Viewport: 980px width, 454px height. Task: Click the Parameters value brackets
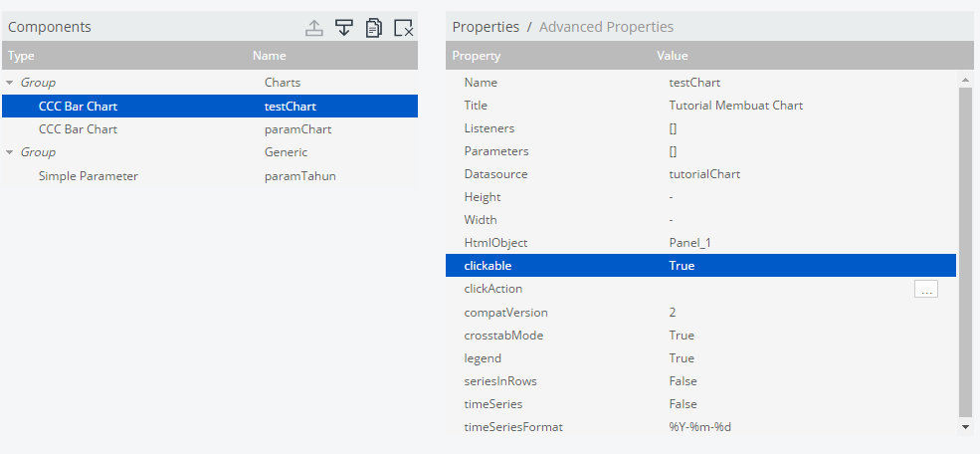(673, 151)
